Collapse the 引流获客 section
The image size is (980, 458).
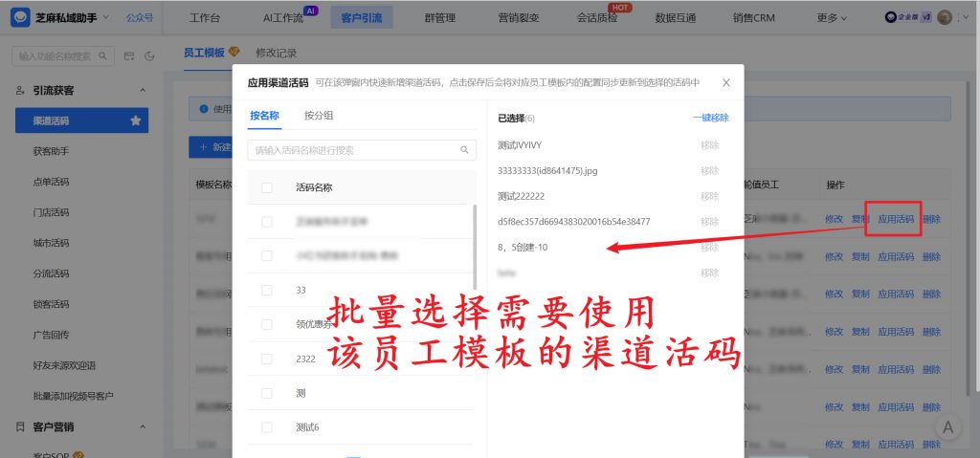(143, 91)
